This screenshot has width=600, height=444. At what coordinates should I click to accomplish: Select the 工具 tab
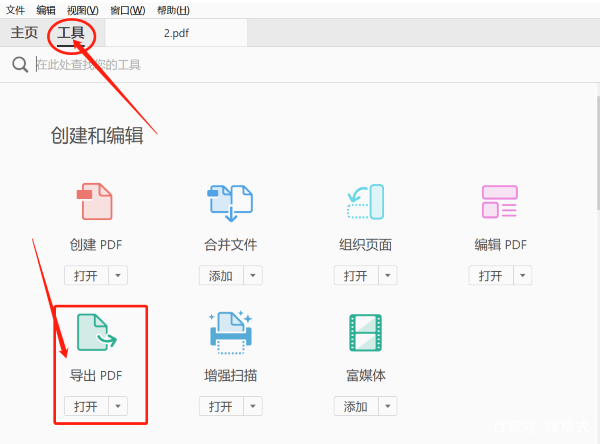(71, 33)
